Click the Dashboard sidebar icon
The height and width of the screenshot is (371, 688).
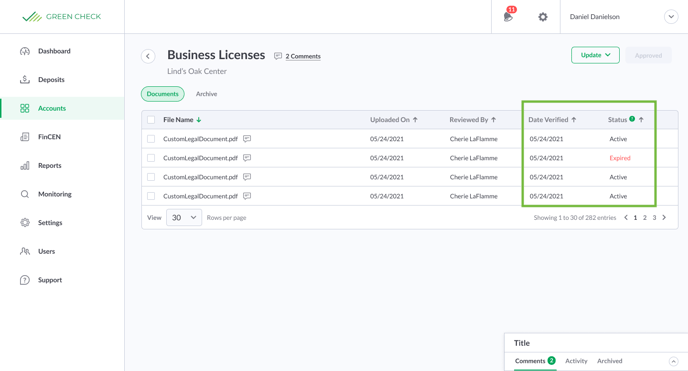click(x=25, y=51)
